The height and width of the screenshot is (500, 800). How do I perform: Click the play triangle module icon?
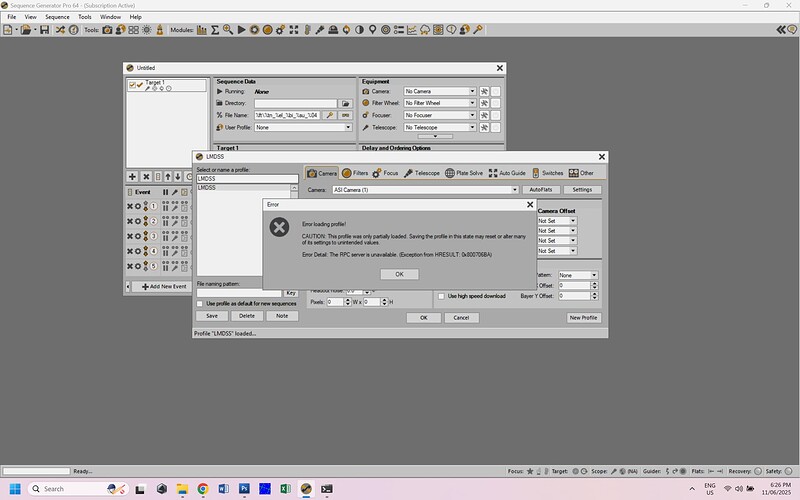(241, 30)
